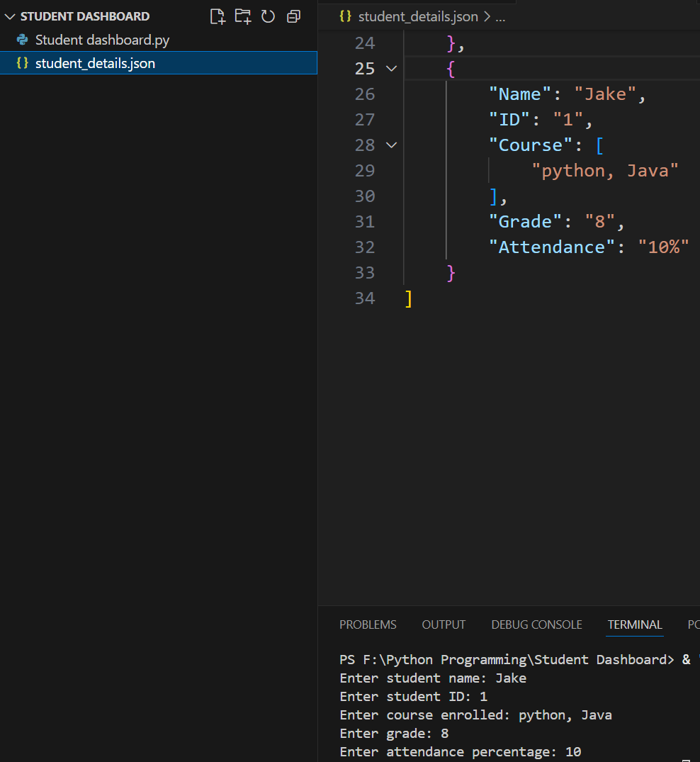The width and height of the screenshot is (700, 762).
Task: Click the New Folder icon in Explorer
Action: pos(243,16)
